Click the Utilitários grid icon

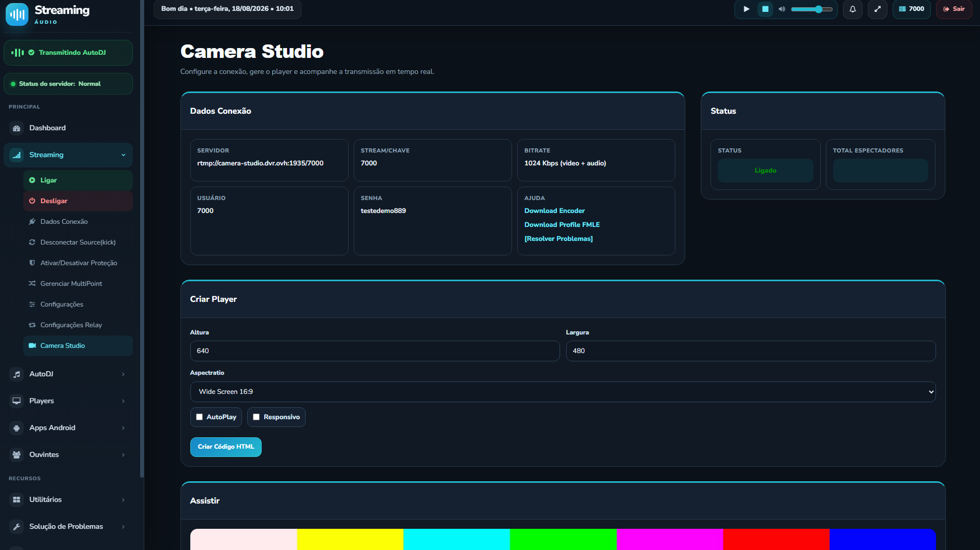tap(17, 500)
